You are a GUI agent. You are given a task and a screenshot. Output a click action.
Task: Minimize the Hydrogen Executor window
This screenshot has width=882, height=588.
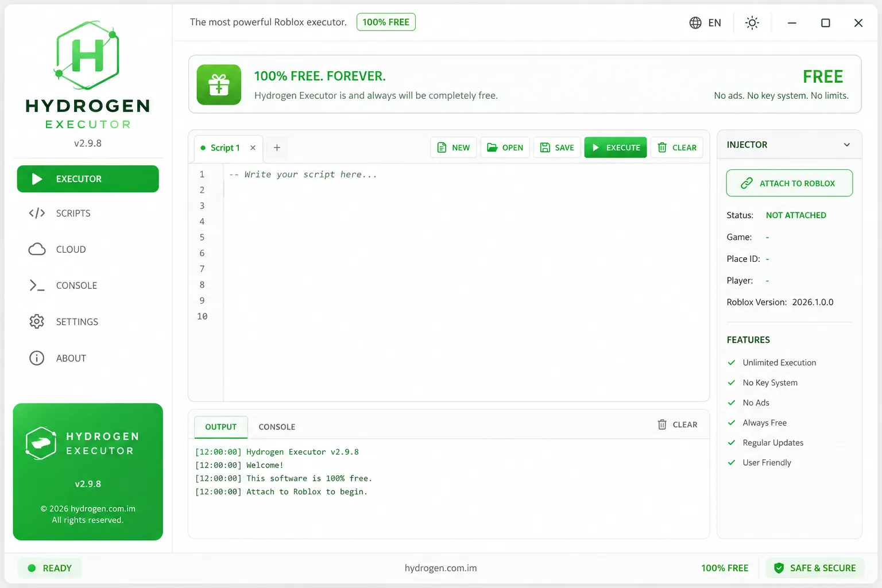click(792, 23)
